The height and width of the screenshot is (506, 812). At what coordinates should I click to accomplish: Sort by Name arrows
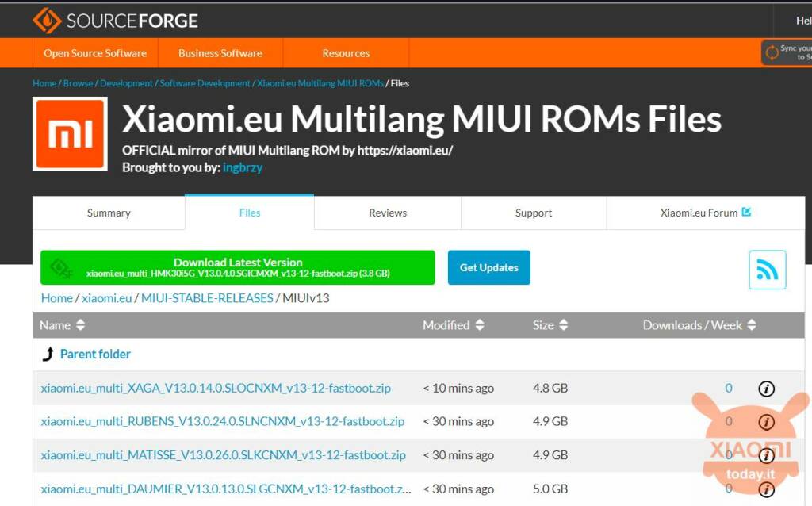click(80, 325)
